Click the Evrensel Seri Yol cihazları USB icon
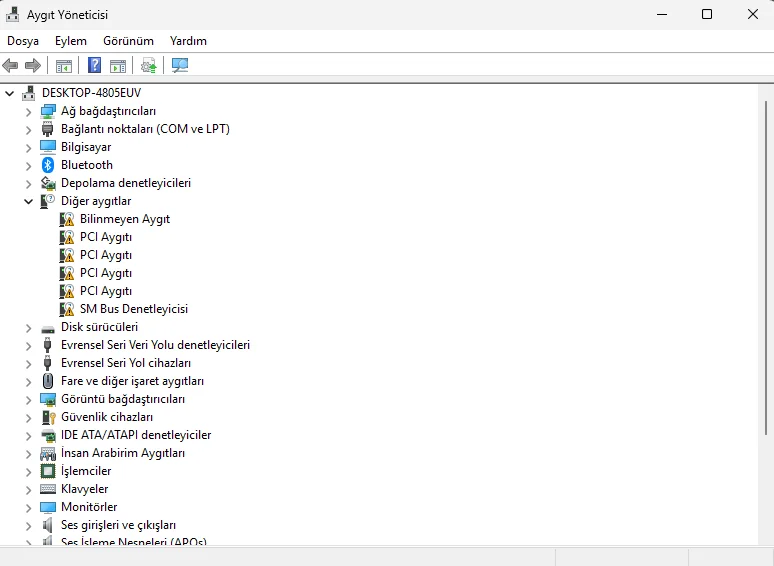774x566 pixels. point(48,363)
